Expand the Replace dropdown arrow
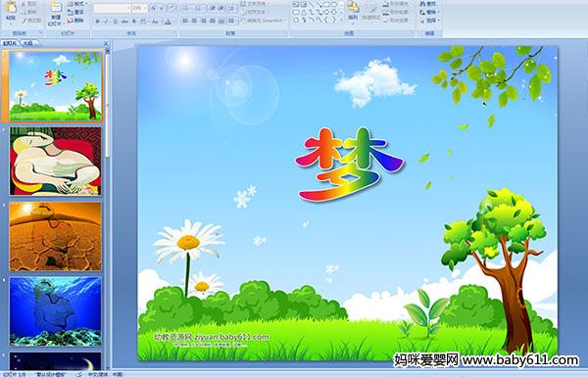The height and width of the screenshot is (377, 588). tap(438, 13)
